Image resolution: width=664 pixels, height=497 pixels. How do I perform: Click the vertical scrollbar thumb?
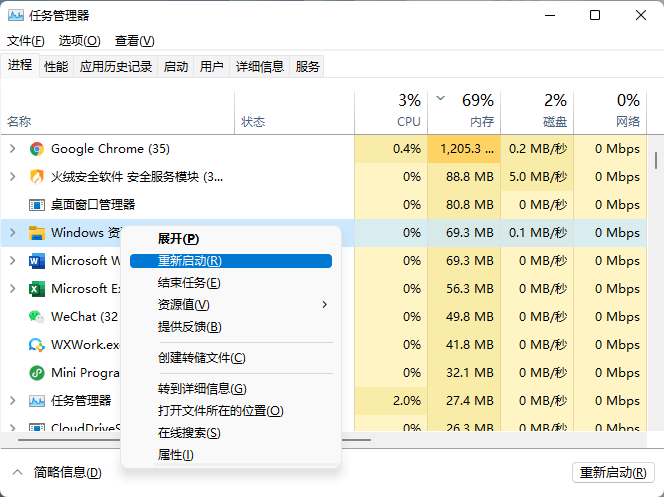pos(656,160)
